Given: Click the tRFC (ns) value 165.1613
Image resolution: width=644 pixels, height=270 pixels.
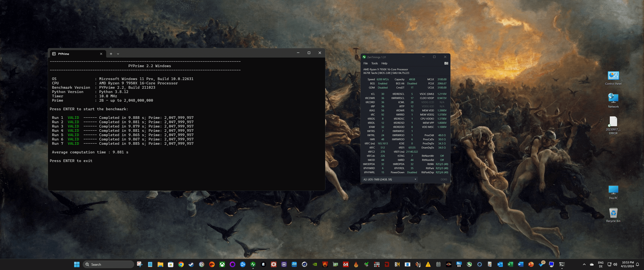Looking at the screenshot, I should 382,143.
